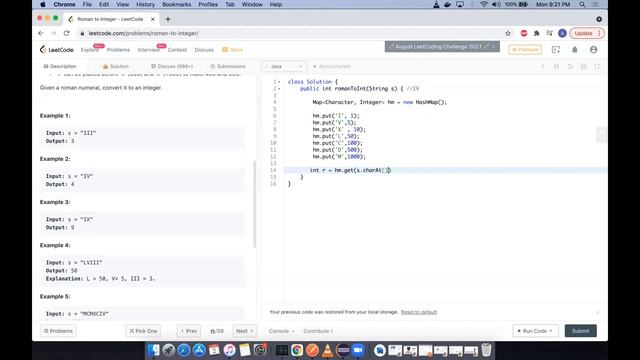This screenshot has height=360, width=640.
Task: Click the Chrome profile avatar
Action: point(562,33)
